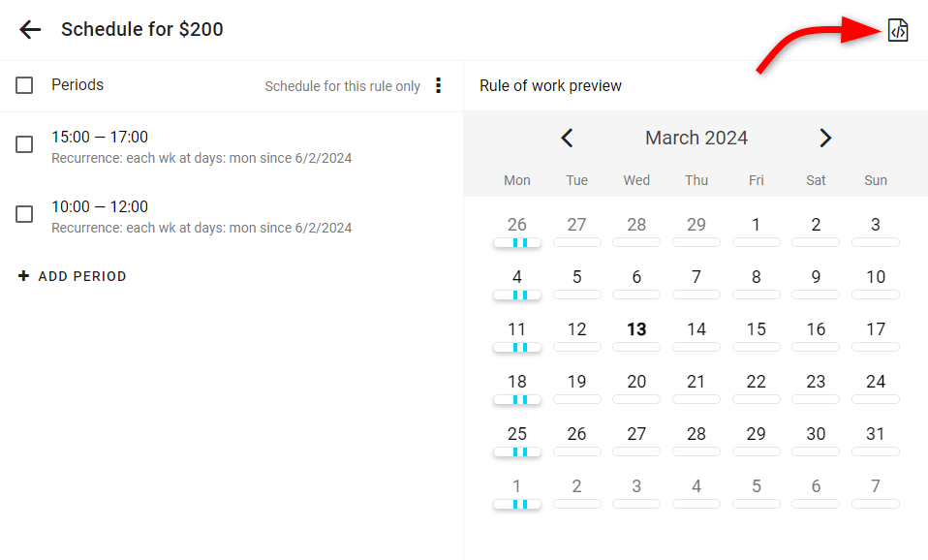Open the 15:00 — 17:00 period entry
The height and width of the screenshot is (560, 928).
pos(201,147)
